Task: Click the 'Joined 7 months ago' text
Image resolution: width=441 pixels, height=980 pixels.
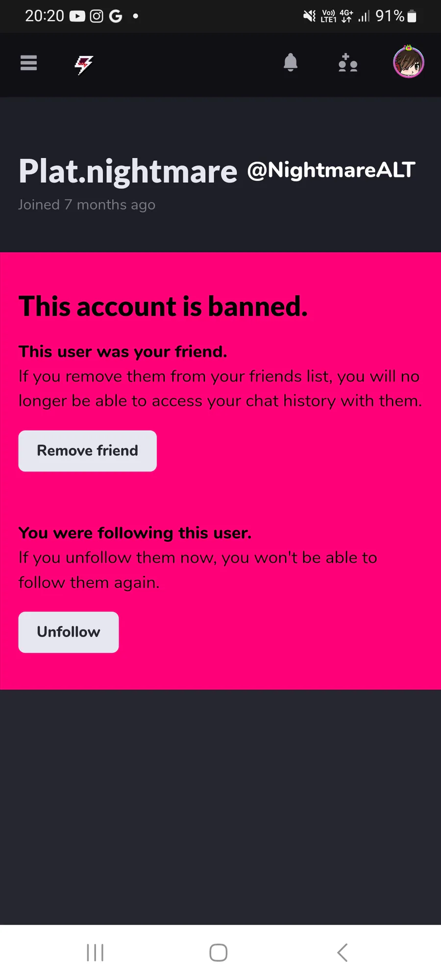Action: click(87, 205)
